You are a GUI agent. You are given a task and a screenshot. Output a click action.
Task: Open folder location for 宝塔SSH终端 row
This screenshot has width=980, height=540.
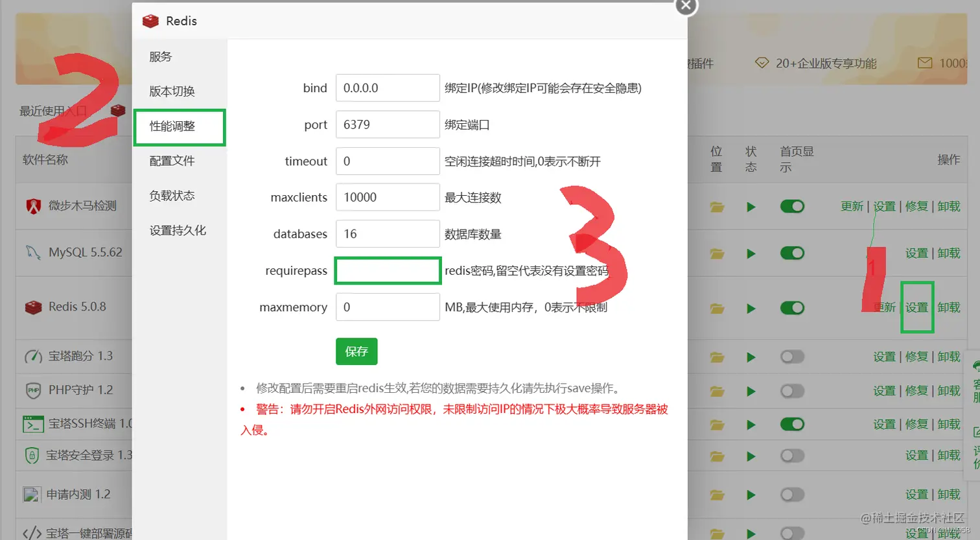tap(717, 425)
